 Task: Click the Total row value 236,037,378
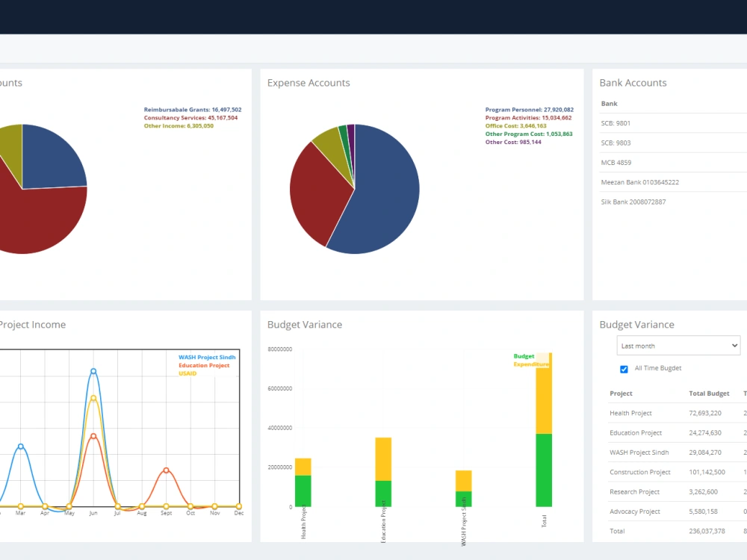coord(707,531)
